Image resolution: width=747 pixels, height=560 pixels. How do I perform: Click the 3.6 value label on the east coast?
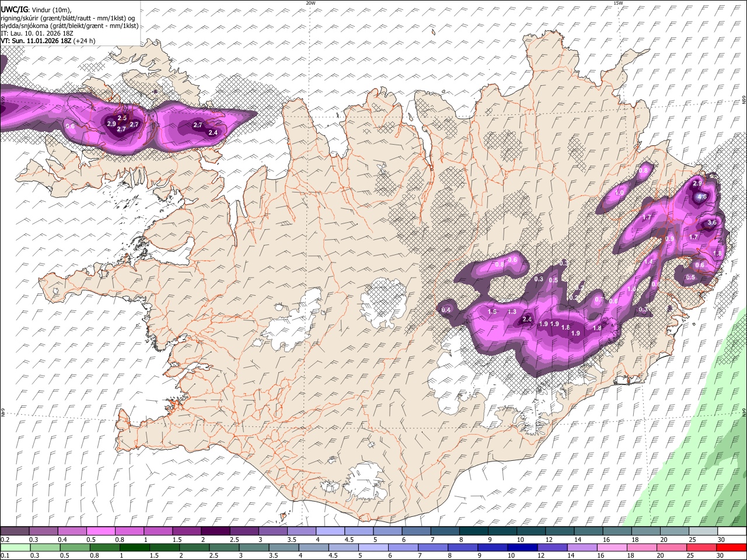click(x=712, y=223)
